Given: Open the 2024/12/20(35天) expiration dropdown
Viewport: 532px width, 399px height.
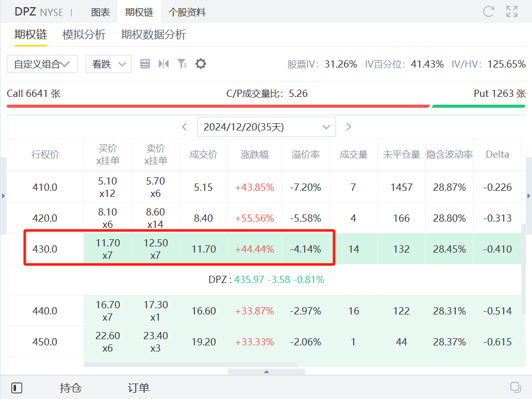Looking at the screenshot, I should 267,127.
